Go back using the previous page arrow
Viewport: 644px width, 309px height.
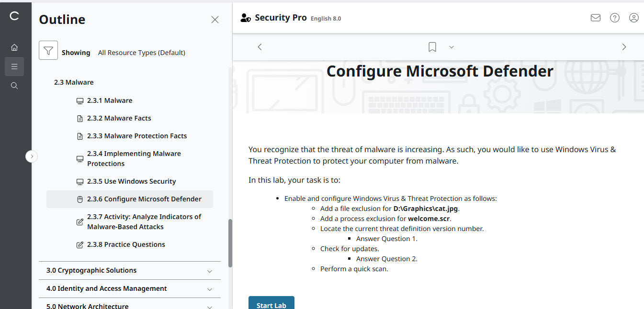pyautogui.click(x=260, y=46)
